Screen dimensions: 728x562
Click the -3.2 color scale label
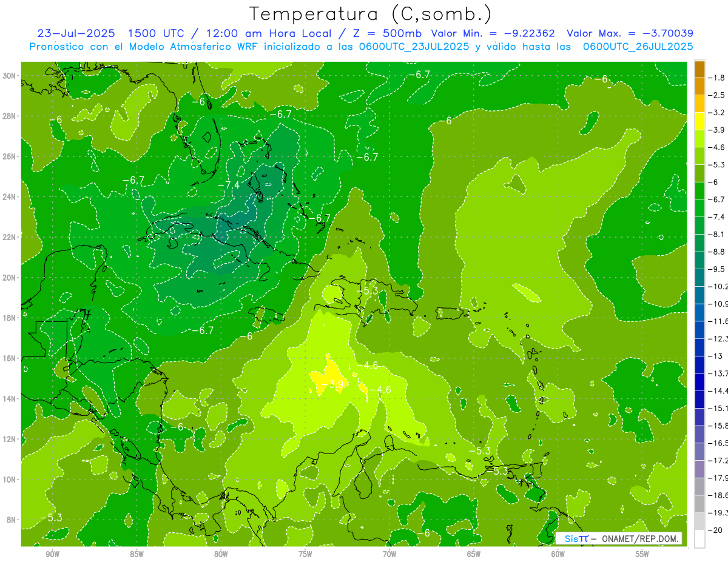pyautogui.click(x=717, y=113)
